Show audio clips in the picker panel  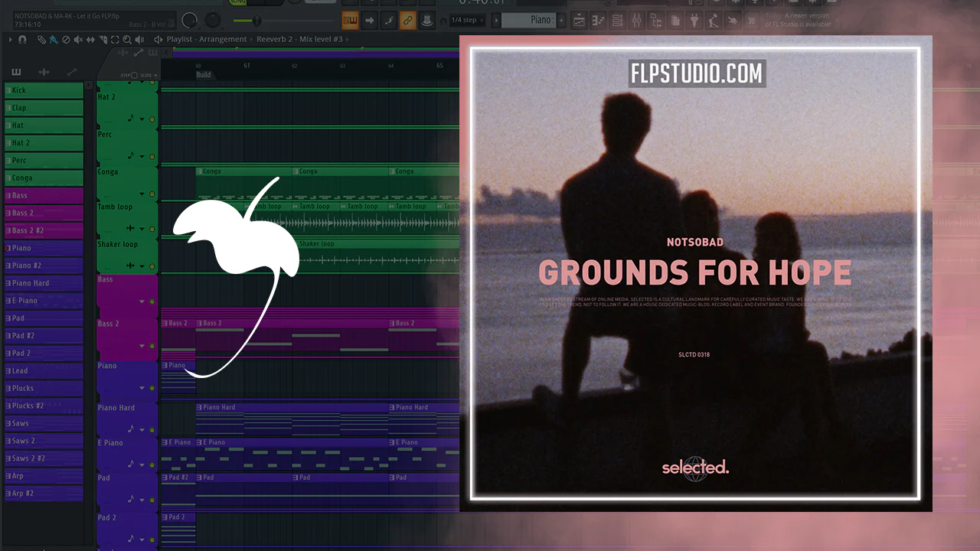pos(44,72)
